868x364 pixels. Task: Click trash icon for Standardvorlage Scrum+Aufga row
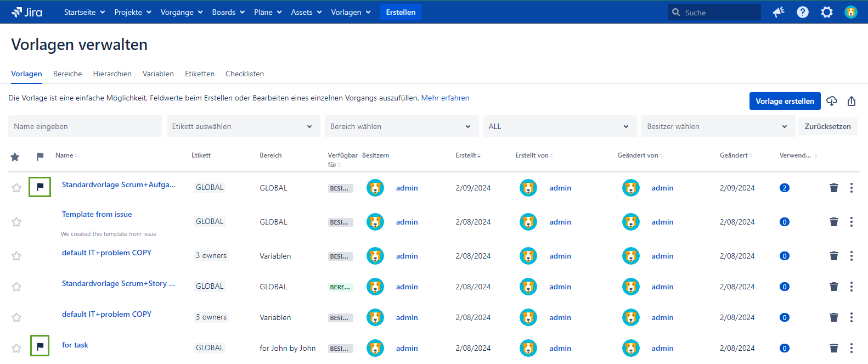(833, 188)
